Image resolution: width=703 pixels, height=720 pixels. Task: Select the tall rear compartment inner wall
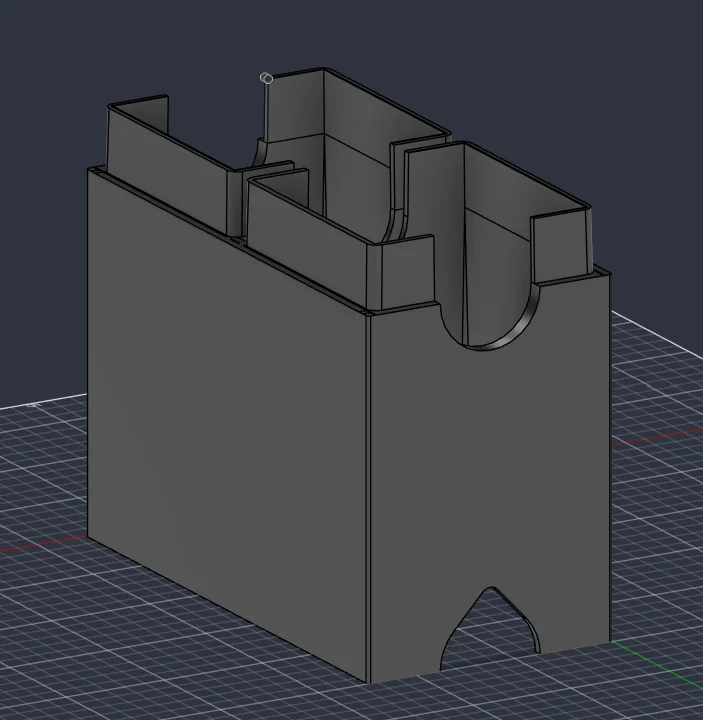tap(294, 104)
